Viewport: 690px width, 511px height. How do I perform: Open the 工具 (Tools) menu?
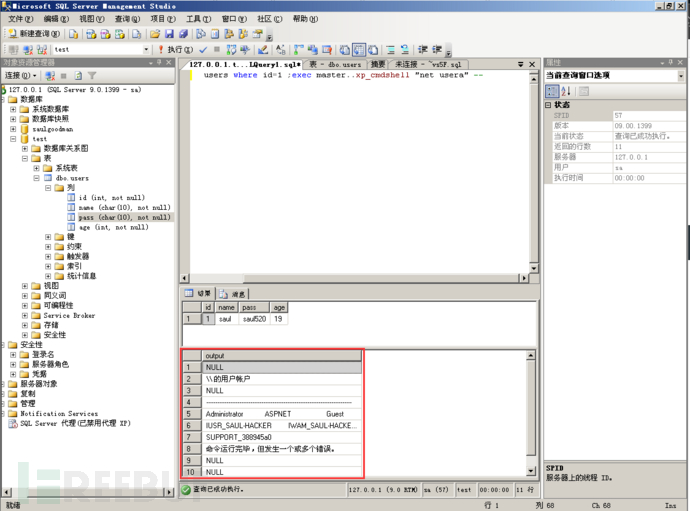click(x=197, y=18)
